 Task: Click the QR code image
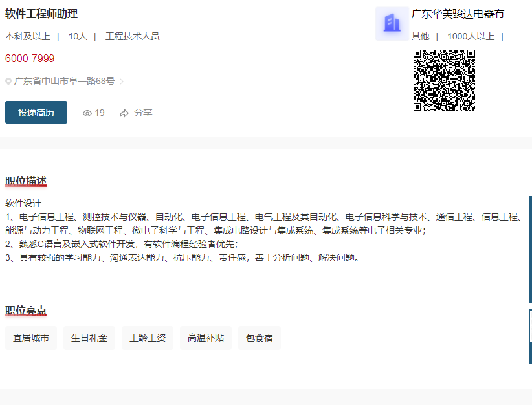coord(444,80)
